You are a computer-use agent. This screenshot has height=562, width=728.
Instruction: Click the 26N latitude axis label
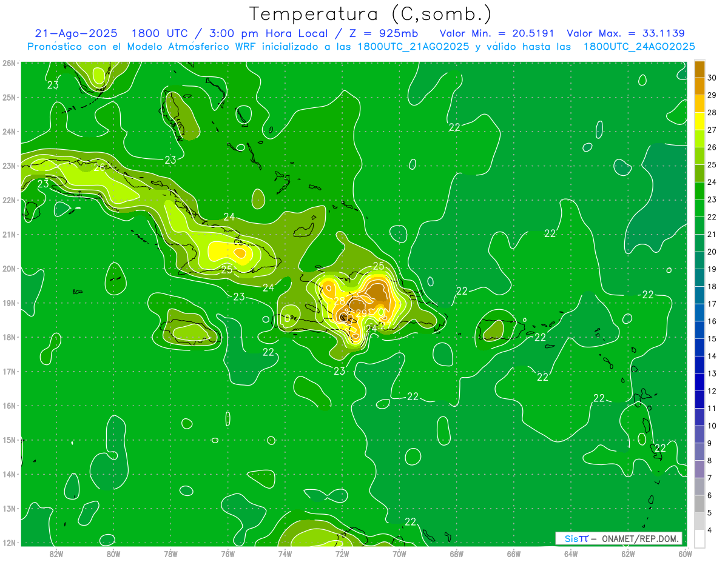click(x=8, y=63)
